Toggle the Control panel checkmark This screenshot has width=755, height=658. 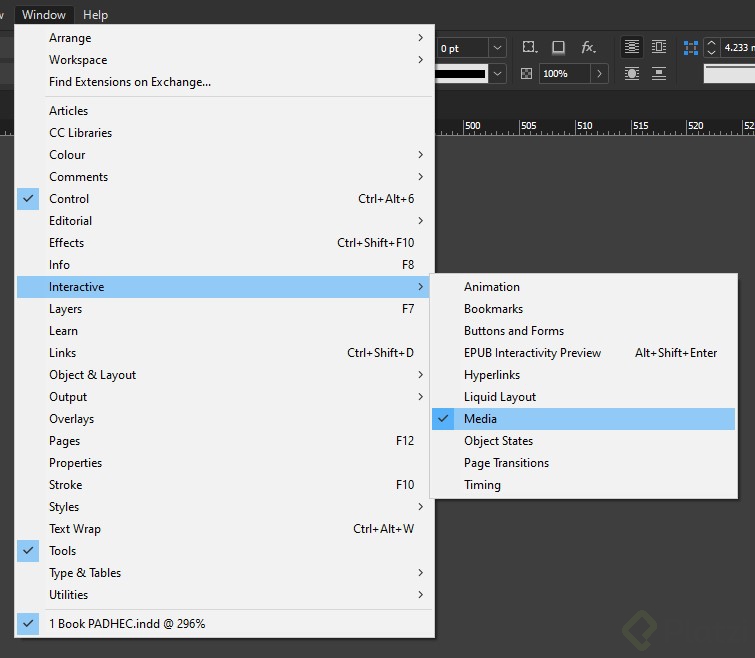[x=28, y=199]
